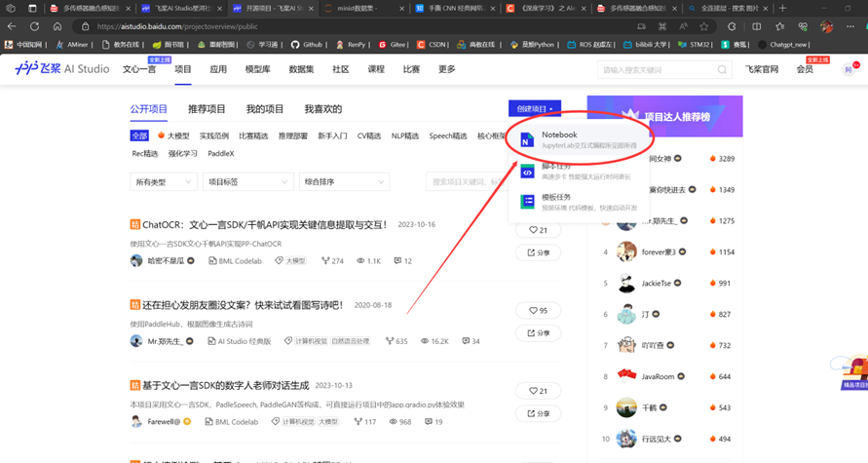Expand the 创建项目 dropdown button
The height and width of the screenshot is (463, 868).
coord(535,108)
